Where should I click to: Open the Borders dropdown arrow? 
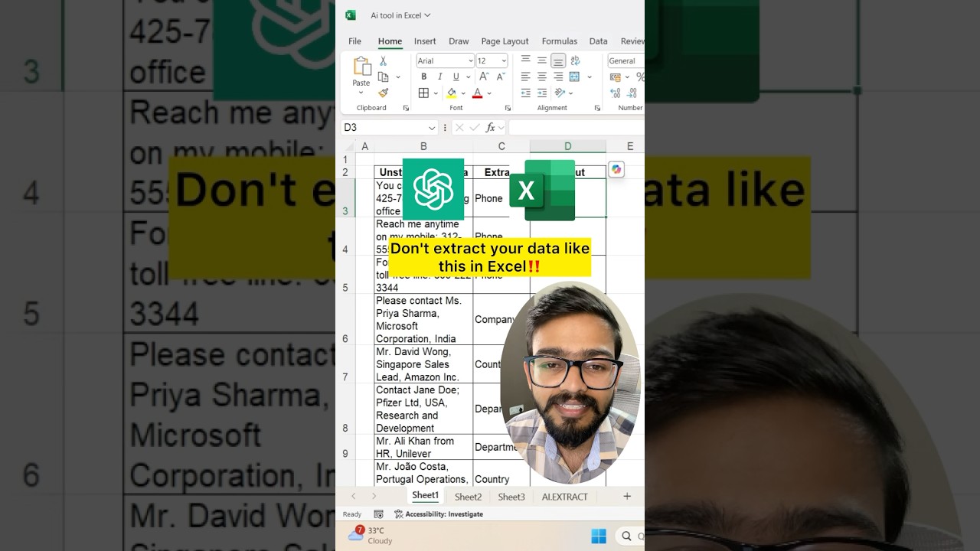point(436,93)
